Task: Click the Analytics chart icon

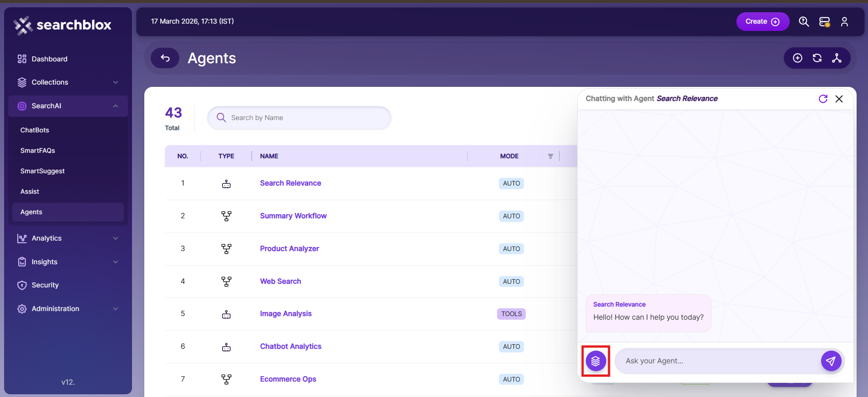Action: (x=22, y=238)
